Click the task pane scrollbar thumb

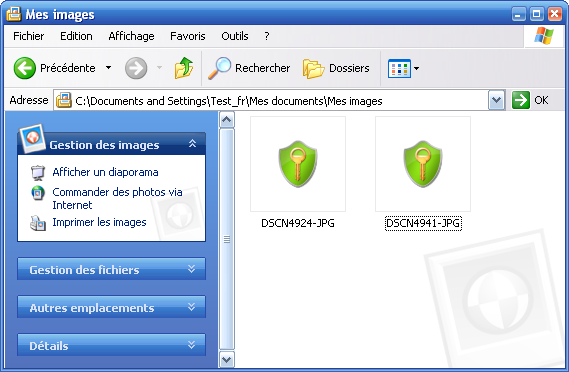click(x=227, y=240)
